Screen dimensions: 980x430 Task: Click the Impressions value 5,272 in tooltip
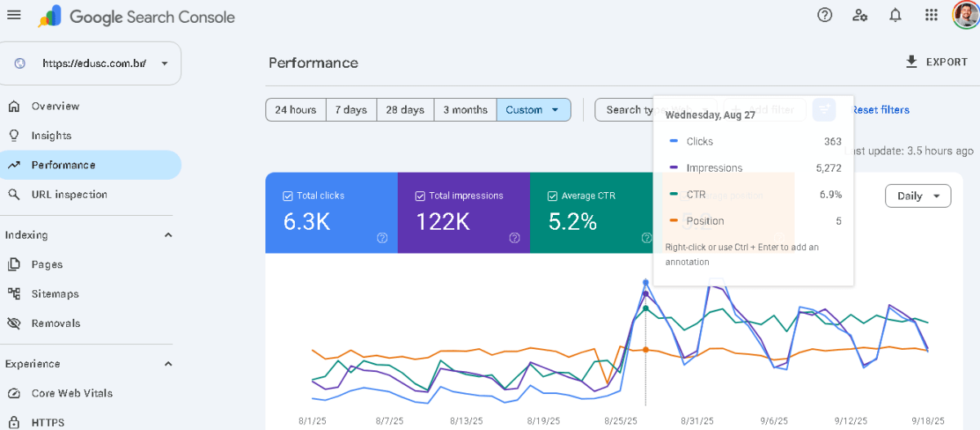pos(829,168)
